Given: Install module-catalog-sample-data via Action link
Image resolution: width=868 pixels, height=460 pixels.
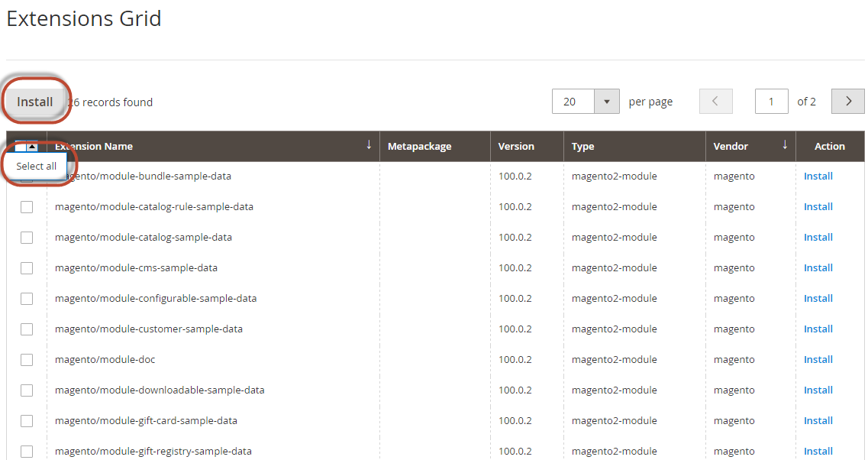Looking at the screenshot, I should (818, 237).
